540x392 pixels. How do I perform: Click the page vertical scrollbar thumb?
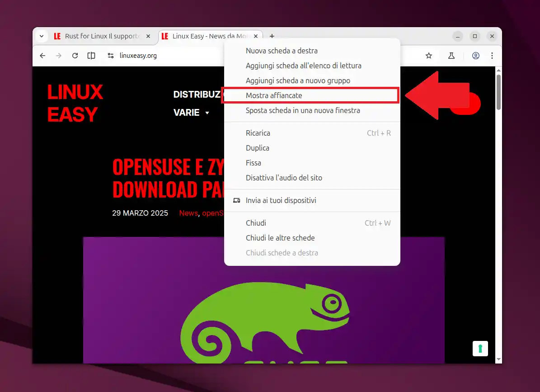(498, 92)
